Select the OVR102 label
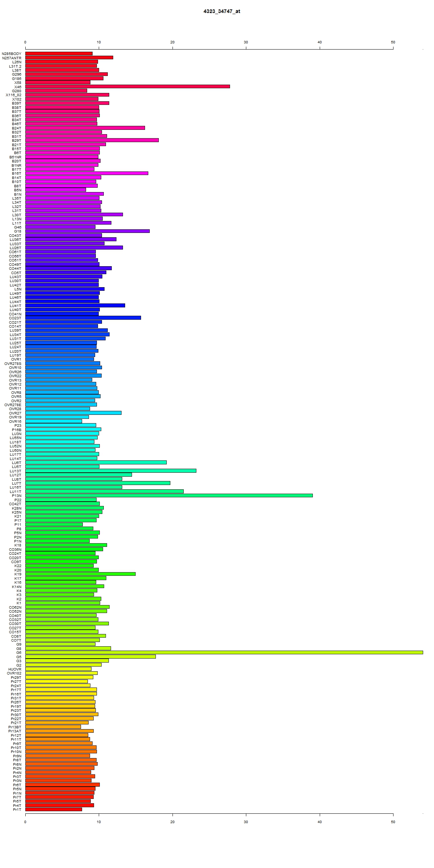Viewport: 434px width, 868px height. tap(14, 673)
